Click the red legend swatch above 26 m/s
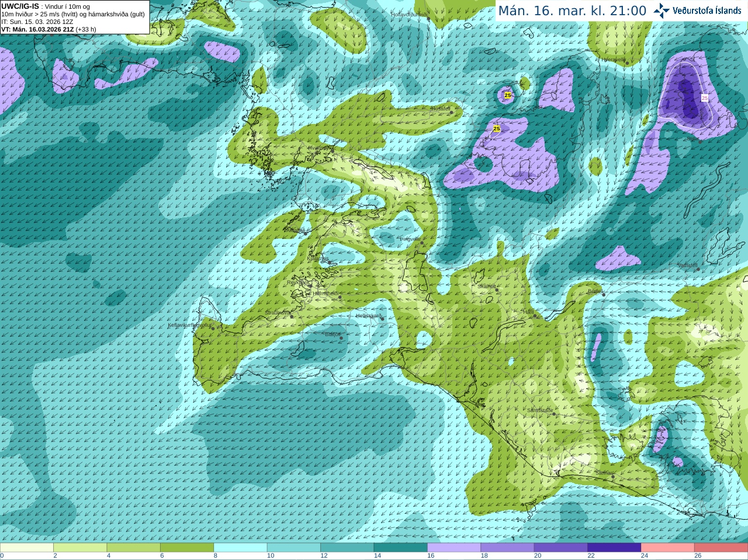Image resolution: width=748 pixels, height=560 pixels. [721, 548]
